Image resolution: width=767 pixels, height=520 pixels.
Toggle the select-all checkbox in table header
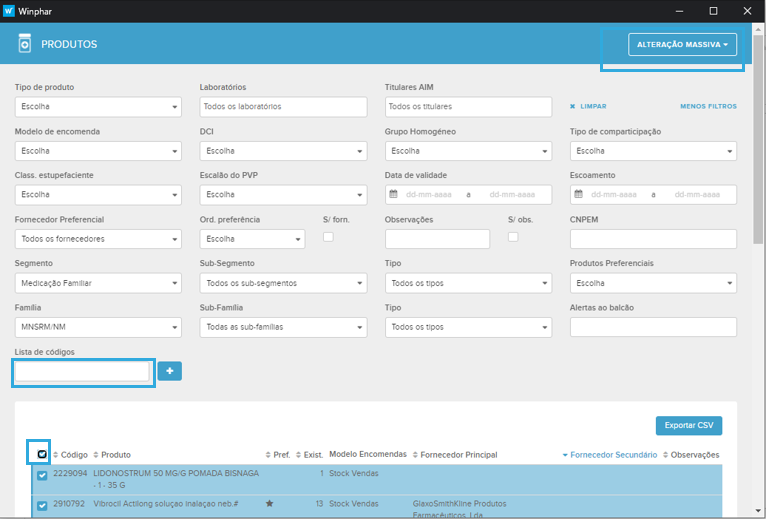(x=41, y=455)
